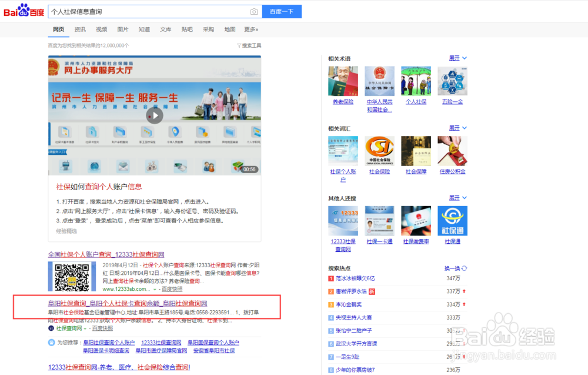Image resolution: width=588 pixels, height=375 pixels.
Task: Click the 个人社保 thumbnail image
Action: click(416, 81)
